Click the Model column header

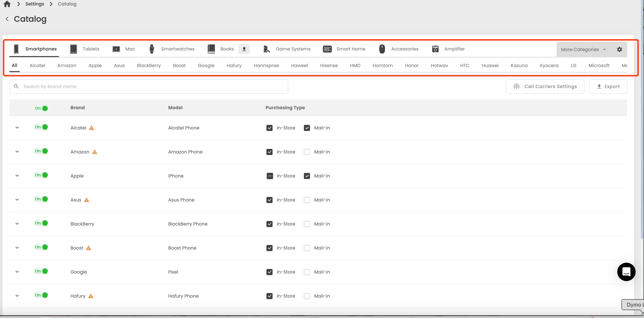coord(175,108)
